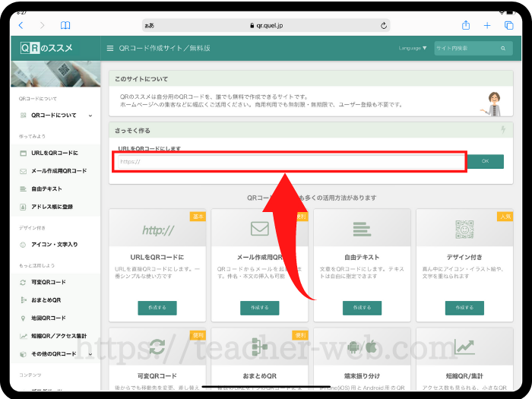The width and height of the screenshot is (532, 399).
Task: Select 短縮QR/アクセス集計 in sidebar
Action: (55, 336)
